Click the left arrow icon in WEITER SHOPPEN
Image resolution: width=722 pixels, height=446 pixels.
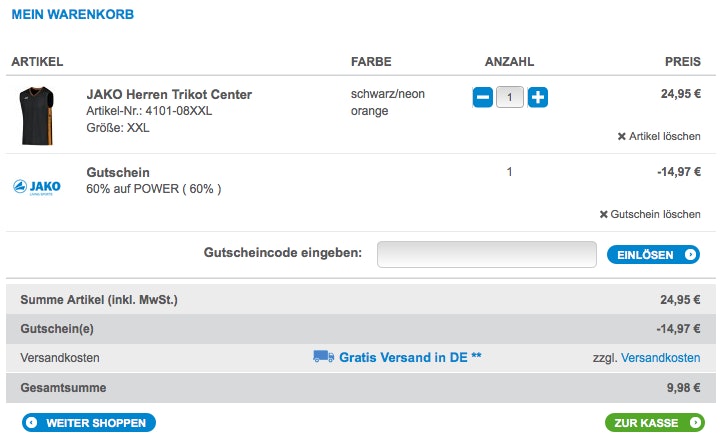pyautogui.click(x=31, y=423)
